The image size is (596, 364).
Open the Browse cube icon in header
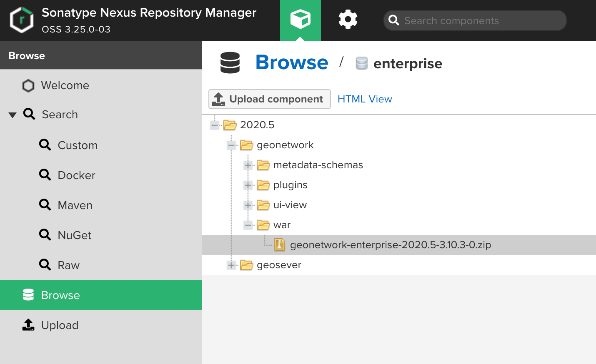click(301, 20)
